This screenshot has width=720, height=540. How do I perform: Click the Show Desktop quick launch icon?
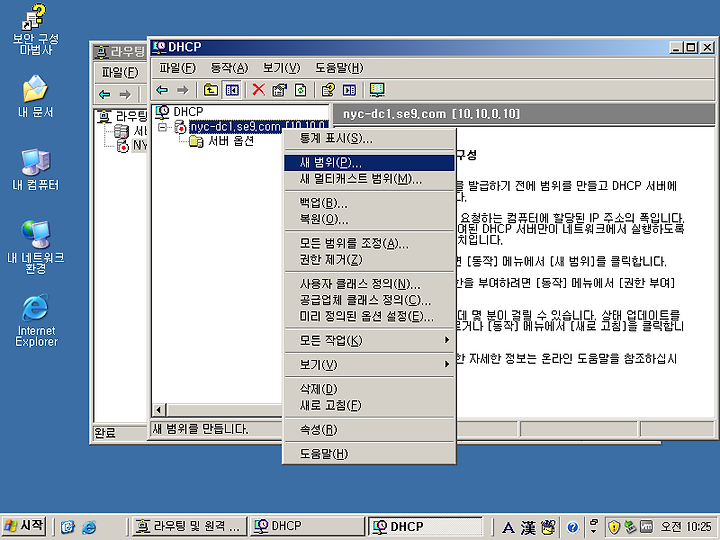[68, 527]
